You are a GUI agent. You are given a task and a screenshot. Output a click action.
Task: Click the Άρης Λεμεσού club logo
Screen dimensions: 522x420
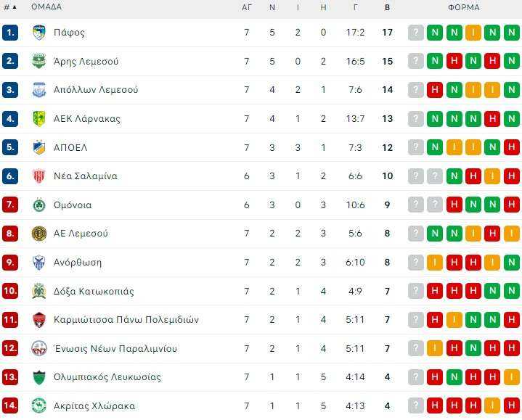point(39,61)
